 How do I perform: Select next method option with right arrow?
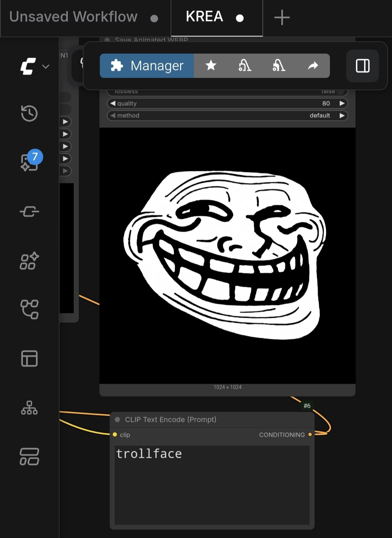coord(342,115)
